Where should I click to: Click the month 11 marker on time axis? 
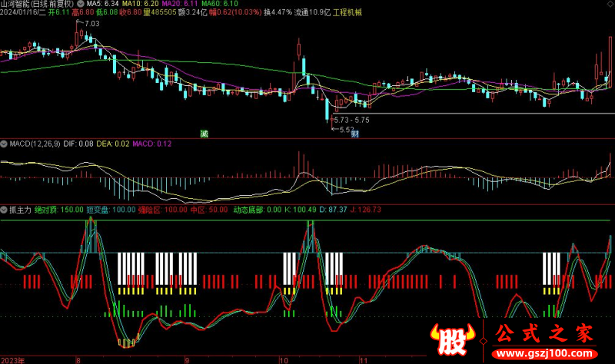click(363, 360)
